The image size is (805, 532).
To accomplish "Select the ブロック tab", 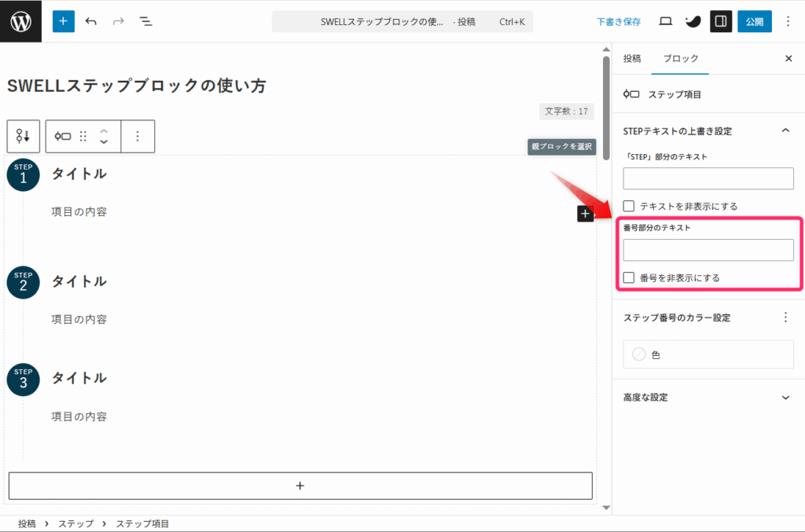I will coord(681,58).
